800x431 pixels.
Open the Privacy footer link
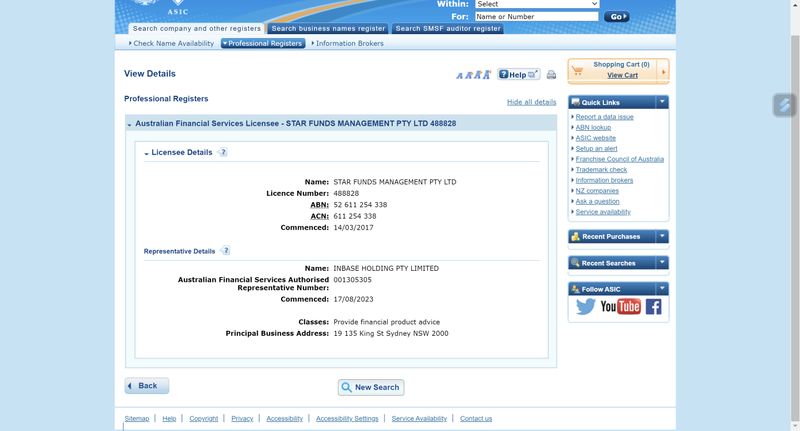click(x=242, y=418)
